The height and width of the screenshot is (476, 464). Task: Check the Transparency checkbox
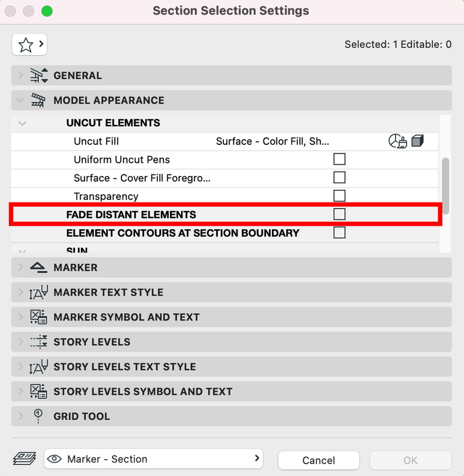339,196
